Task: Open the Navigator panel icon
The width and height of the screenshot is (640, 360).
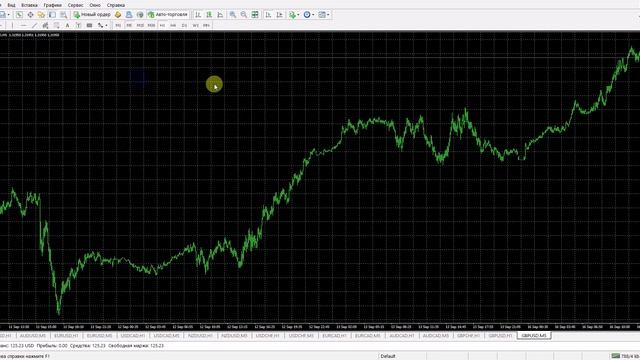Action: coord(41,15)
